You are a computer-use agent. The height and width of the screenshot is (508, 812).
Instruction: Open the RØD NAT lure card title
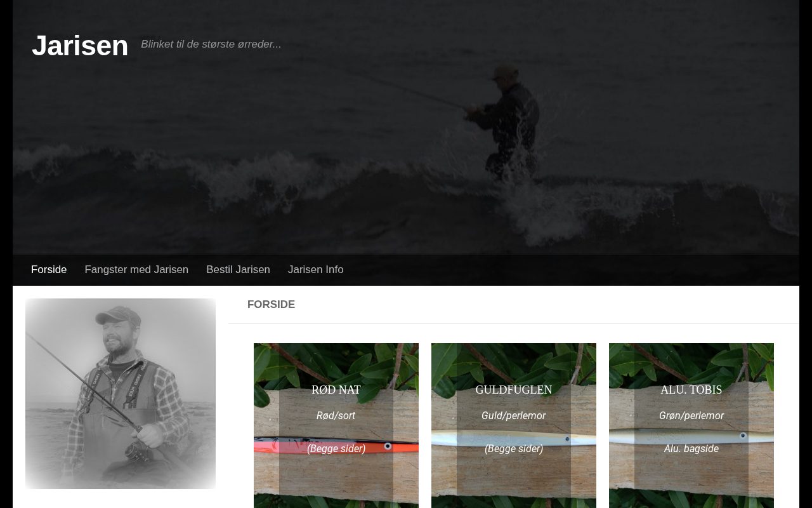coord(336,390)
